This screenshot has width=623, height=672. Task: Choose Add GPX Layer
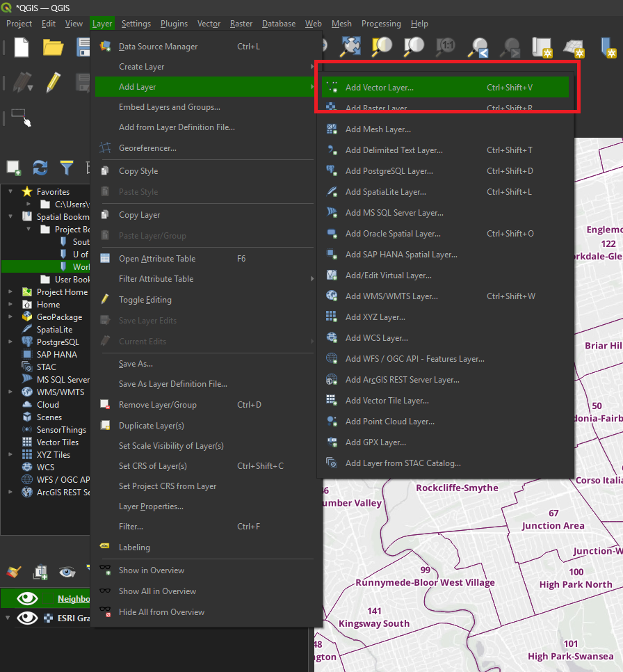coord(445,442)
